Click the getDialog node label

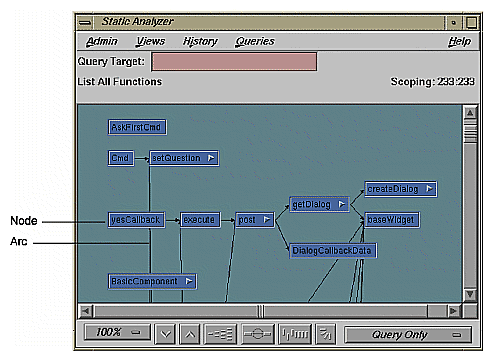point(311,204)
